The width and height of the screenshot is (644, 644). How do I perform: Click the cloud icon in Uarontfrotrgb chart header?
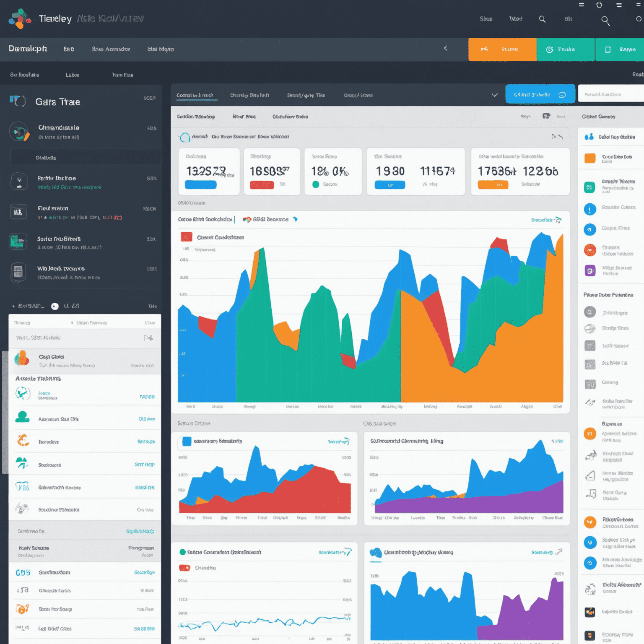tap(376, 553)
